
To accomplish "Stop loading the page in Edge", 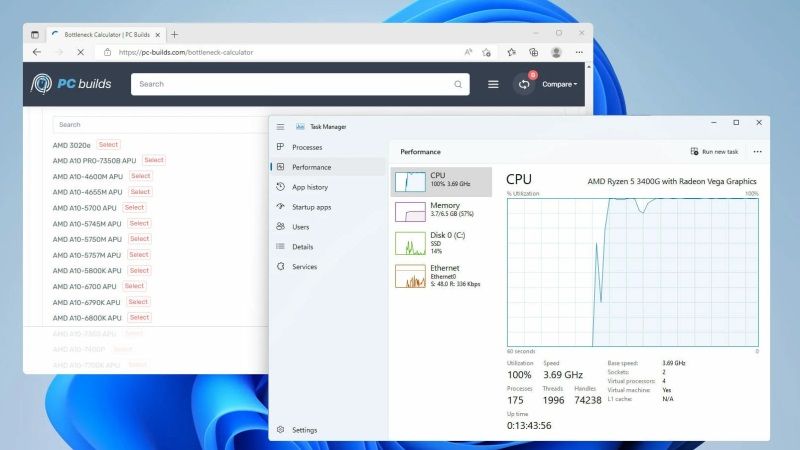I will pos(81,52).
